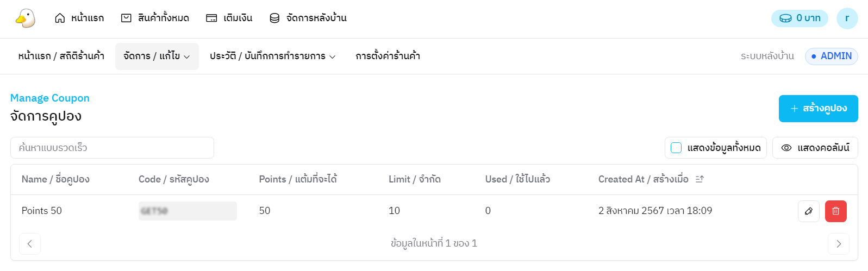Click the สร้างคูปอง create button

(818, 109)
